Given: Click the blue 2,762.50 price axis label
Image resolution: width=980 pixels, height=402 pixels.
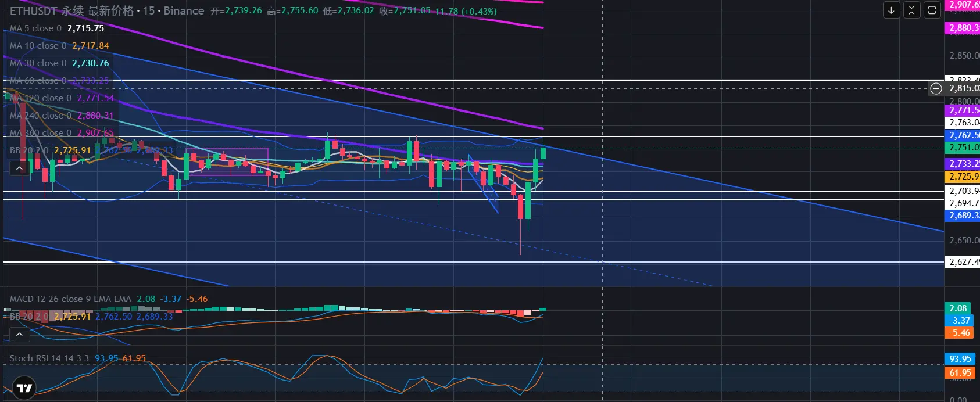Looking at the screenshot, I should (963, 135).
